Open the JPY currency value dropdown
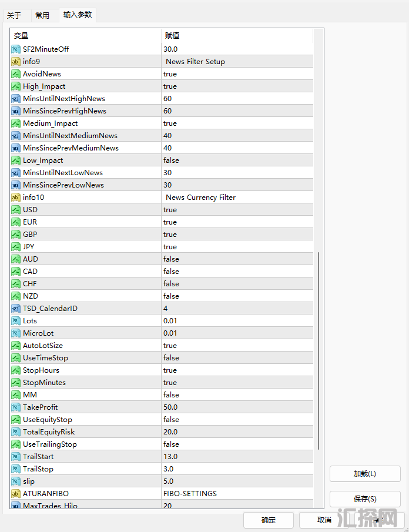Screen dimensions: 409x532 point(235,247)
